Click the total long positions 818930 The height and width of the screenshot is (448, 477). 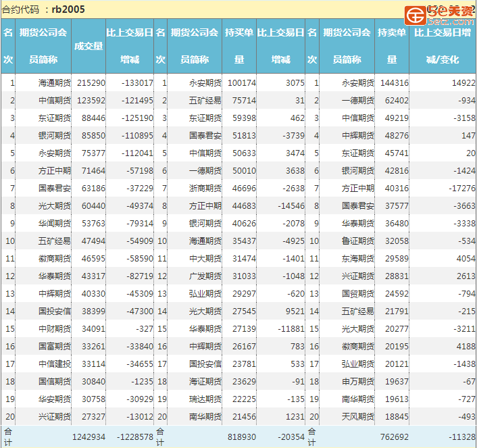[242, 437]
